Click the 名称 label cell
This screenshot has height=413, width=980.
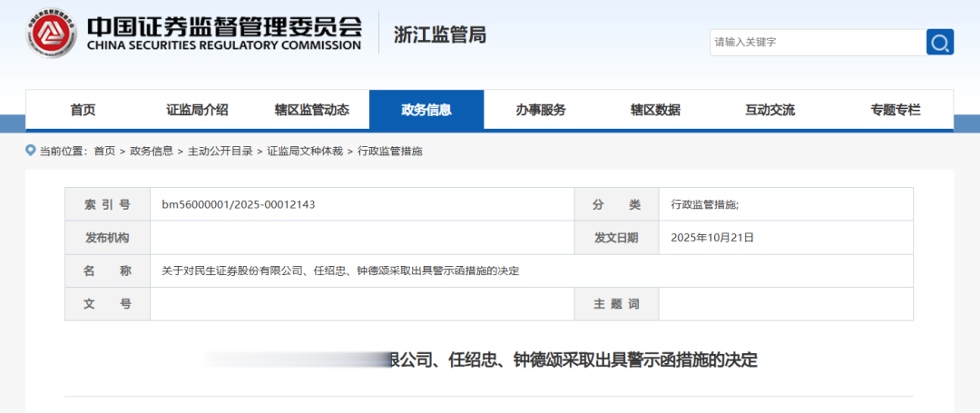[107, 271]
